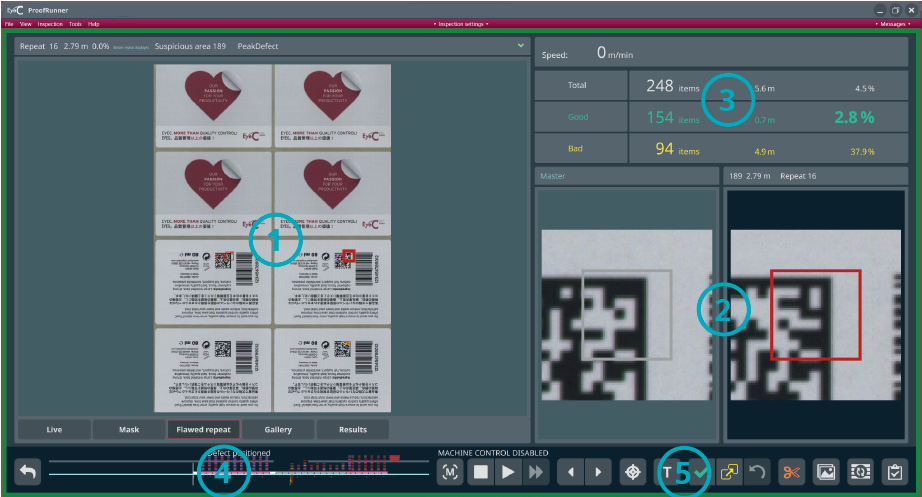Click the red defect box on the label barcode
922x497 pixels.
(x=349, y=256)
